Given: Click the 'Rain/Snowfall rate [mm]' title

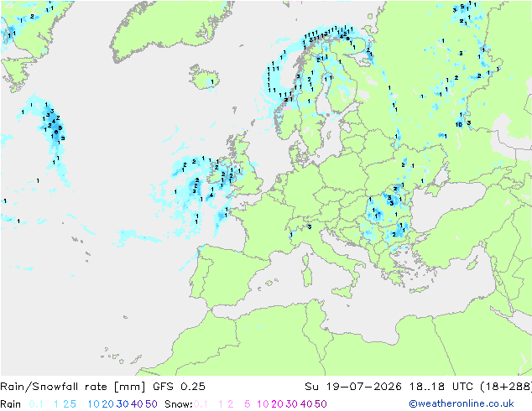Looking at the screenshot, I should coord(73,387).
